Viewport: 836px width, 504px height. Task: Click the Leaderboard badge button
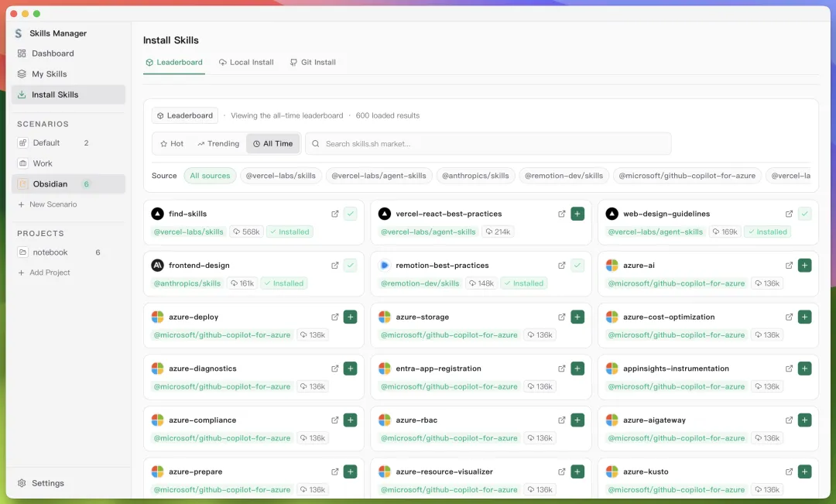(x=185, y=115)
